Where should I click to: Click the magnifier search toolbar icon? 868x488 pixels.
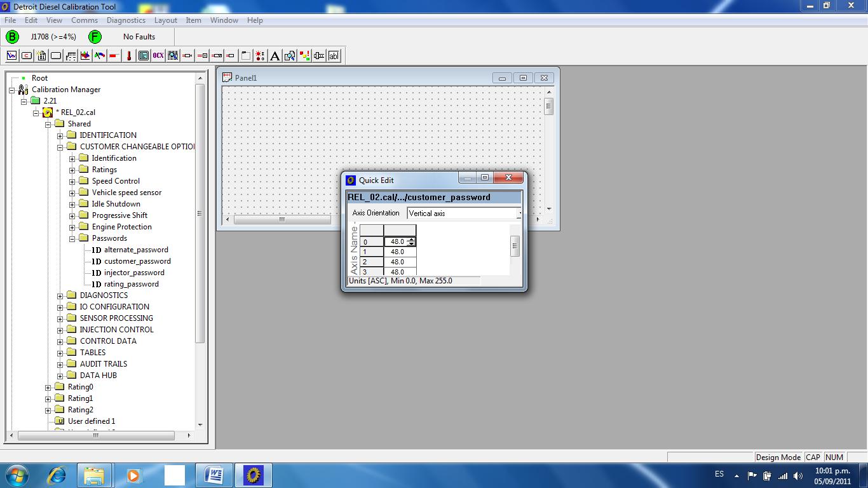pos(290,56)
